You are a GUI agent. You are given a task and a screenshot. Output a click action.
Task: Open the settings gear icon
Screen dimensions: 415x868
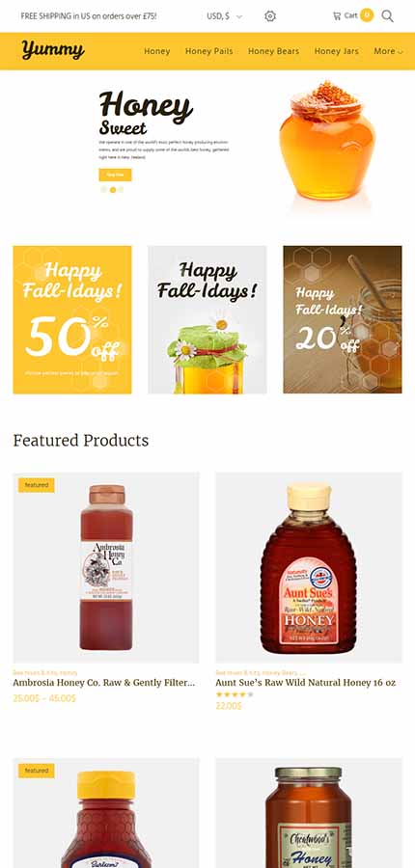click(270, 16)
